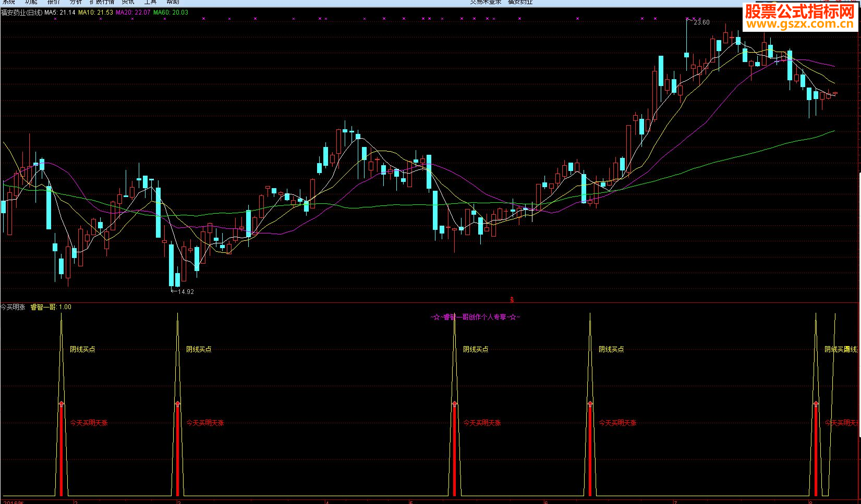Image resolution: width=861 pixels, height=504 pixels.
Task: Open the 系统 menu
Action: tap(9, 2)
